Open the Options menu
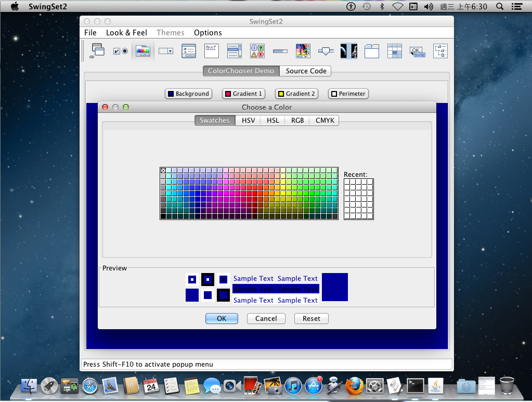 tap(207, 32)
